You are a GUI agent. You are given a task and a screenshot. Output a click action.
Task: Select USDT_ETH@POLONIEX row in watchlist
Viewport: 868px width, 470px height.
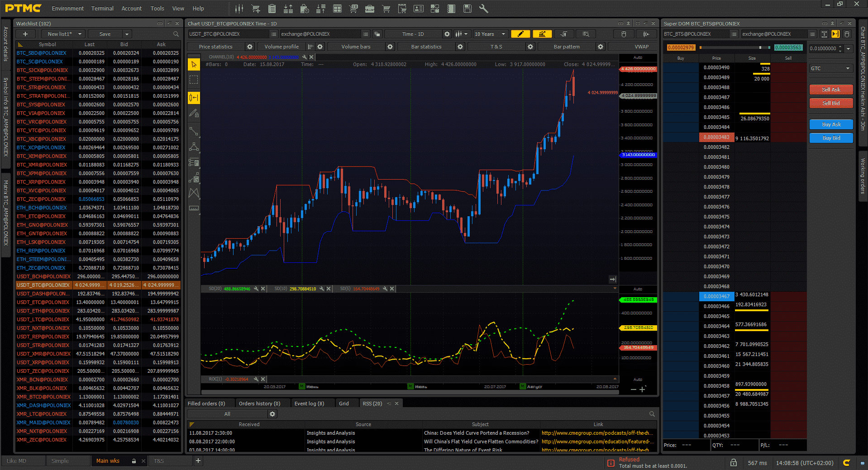point(43,311)
